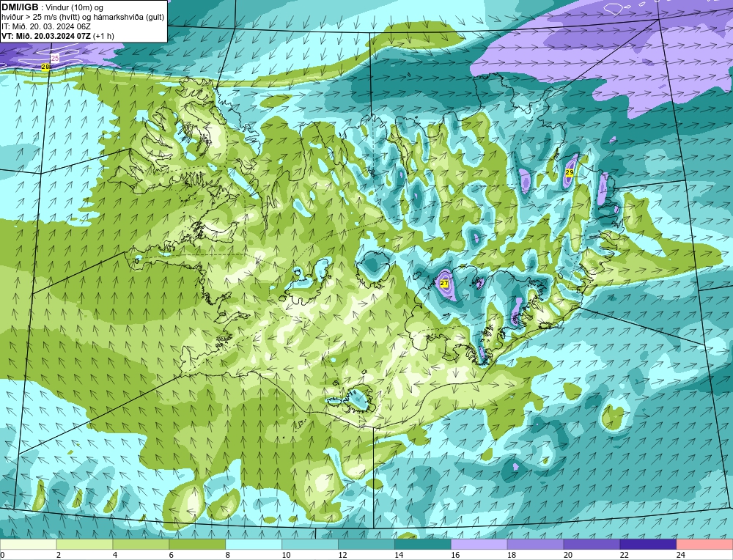Click the scale number 2 on the legend
Viewport: 733px width, 560px height.
(59, 555)
